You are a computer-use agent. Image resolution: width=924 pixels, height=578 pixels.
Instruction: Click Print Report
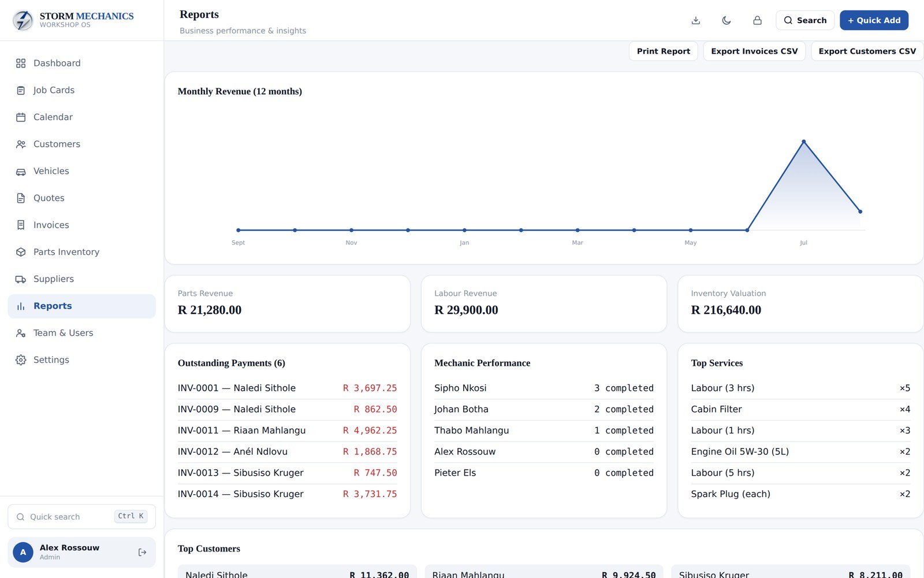664,51
